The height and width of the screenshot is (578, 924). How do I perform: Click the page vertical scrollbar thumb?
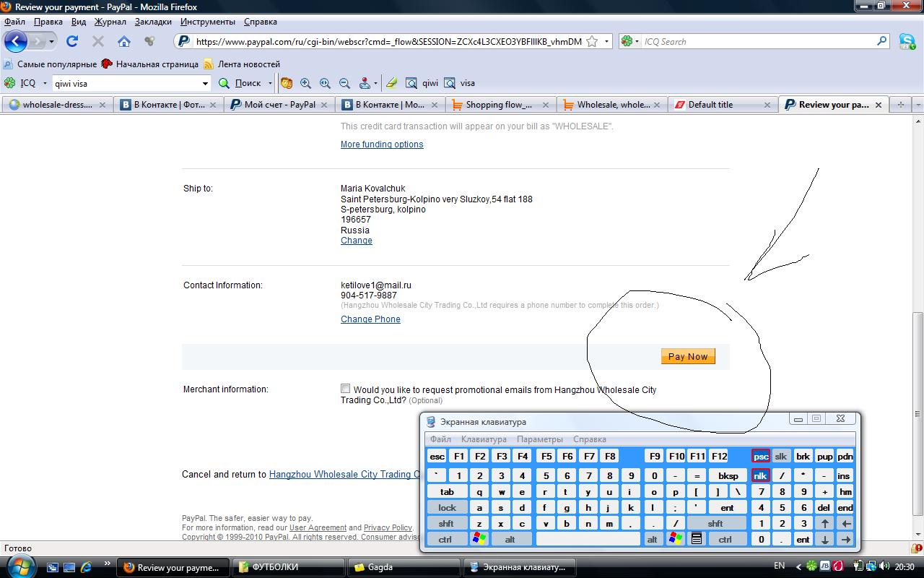click(x=918, y=414)
